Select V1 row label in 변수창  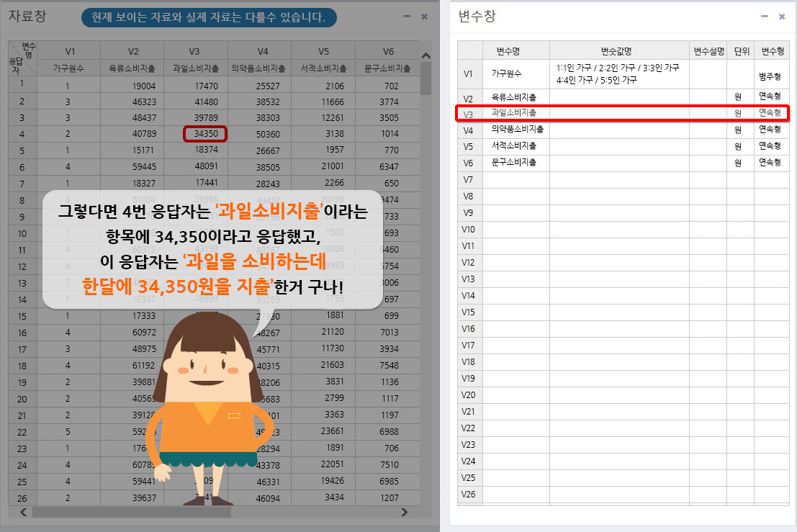pyautogui.click(x=468, y=73)
